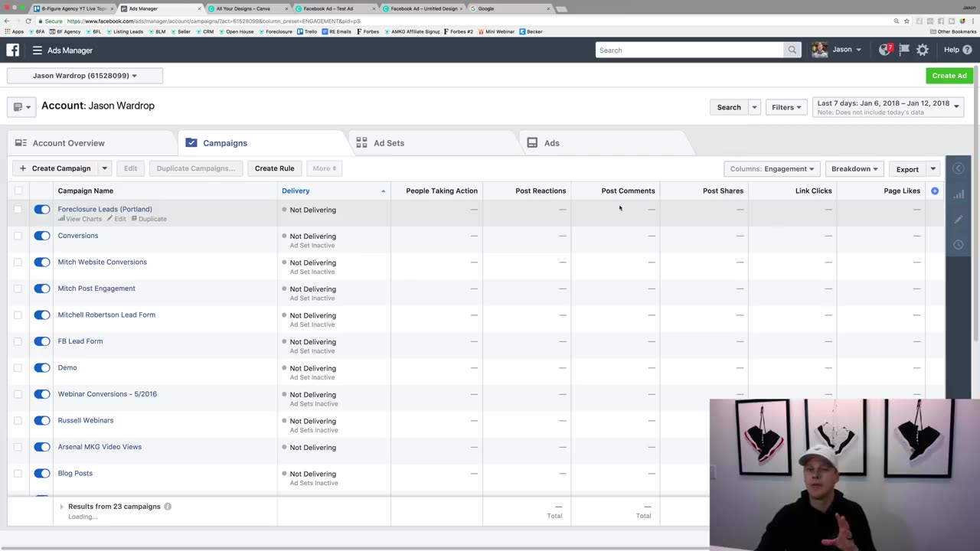Open the More actions dropdown
This screenshot has height=551, width=980.
[x=324, y=168]
